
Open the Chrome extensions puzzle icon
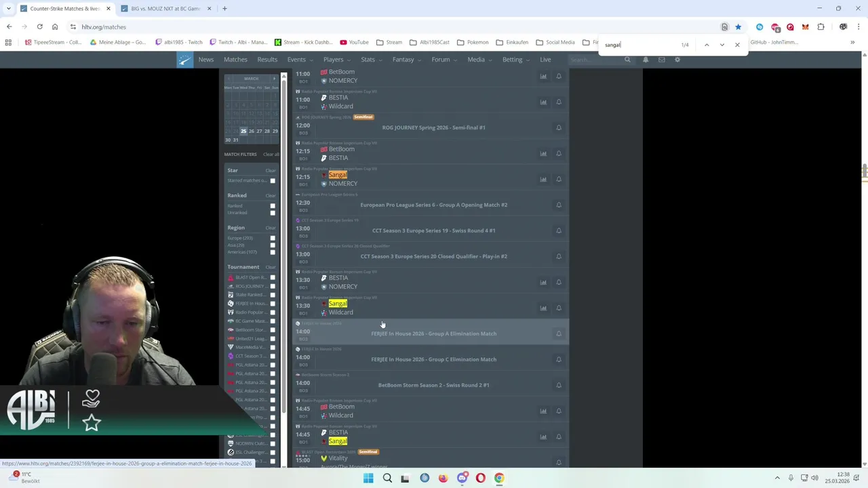[x=821, y=27]
